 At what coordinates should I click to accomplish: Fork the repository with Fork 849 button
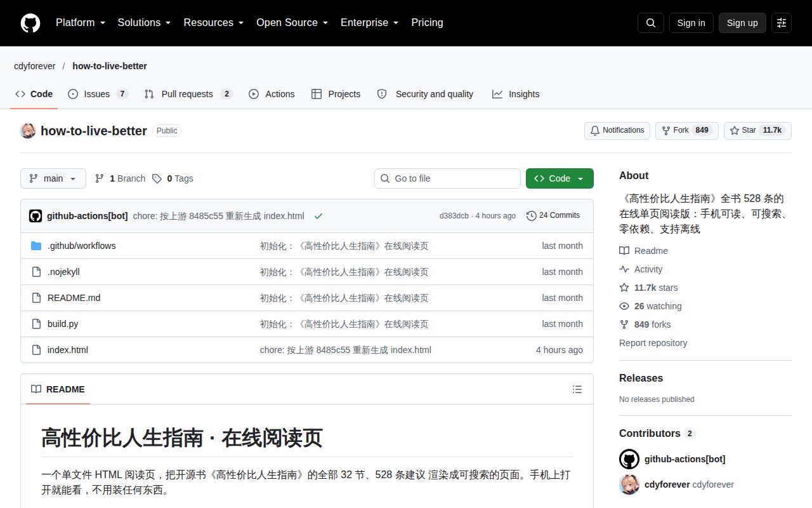coord(687,130)
